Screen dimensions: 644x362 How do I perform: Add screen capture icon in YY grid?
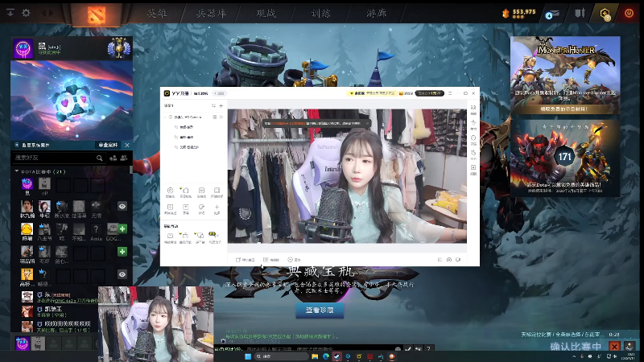tap(217, 192)
